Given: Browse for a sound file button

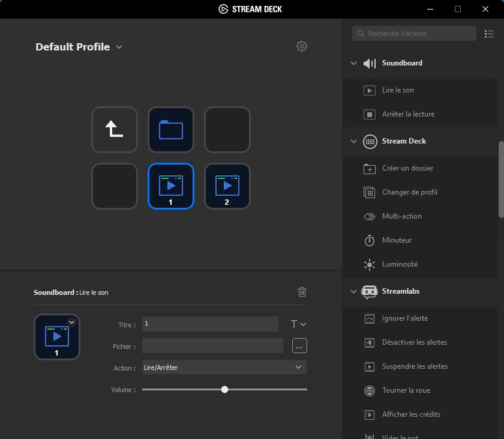Looking at the screenshot, I should point(299,346).
